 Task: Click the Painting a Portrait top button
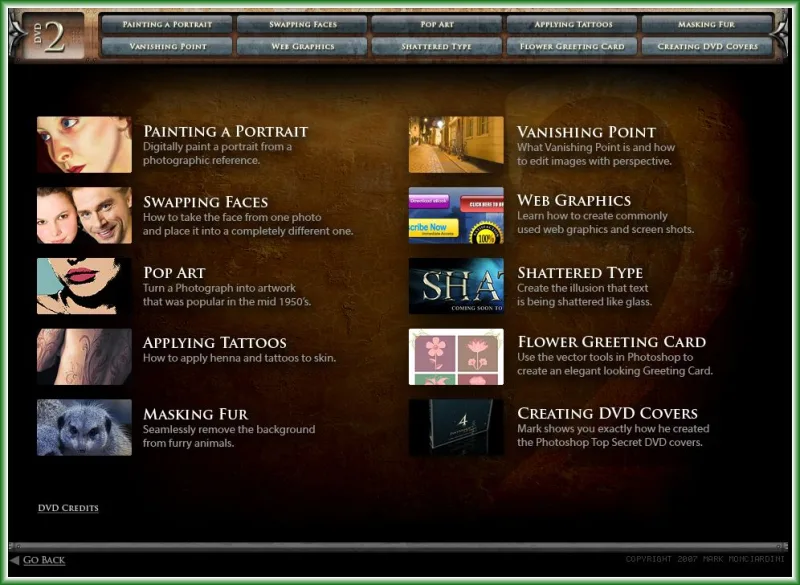(167, 24)
